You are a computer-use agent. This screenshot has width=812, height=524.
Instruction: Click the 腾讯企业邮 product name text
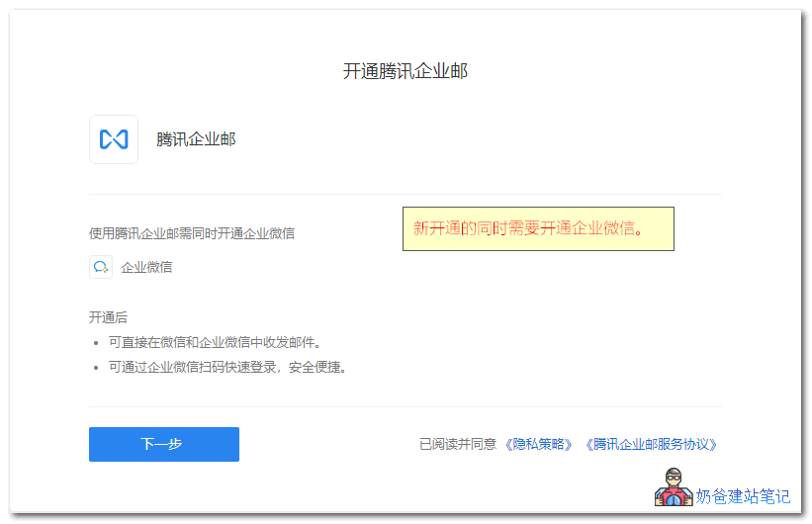tap(196, 139)
